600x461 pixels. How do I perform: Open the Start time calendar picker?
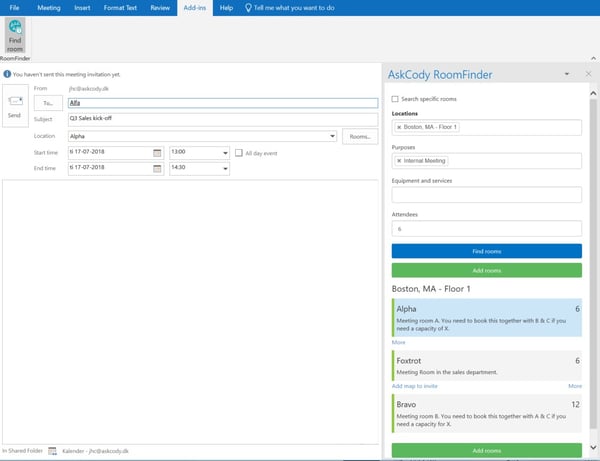coord(157,153)
